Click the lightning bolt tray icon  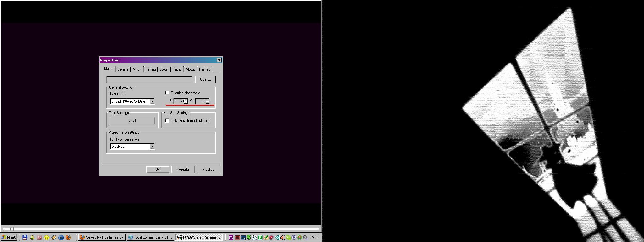coord(294,238)
